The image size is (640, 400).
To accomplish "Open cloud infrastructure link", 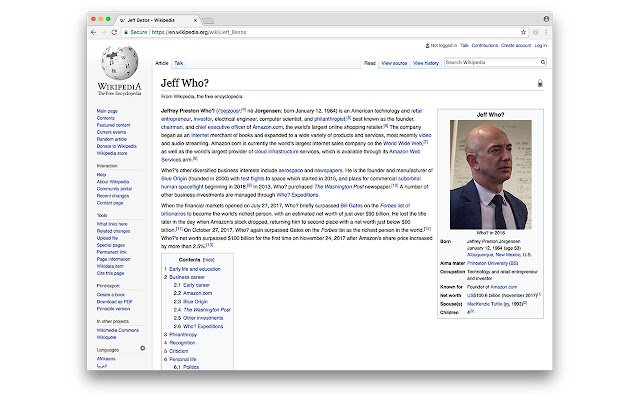I will [276, 151].
